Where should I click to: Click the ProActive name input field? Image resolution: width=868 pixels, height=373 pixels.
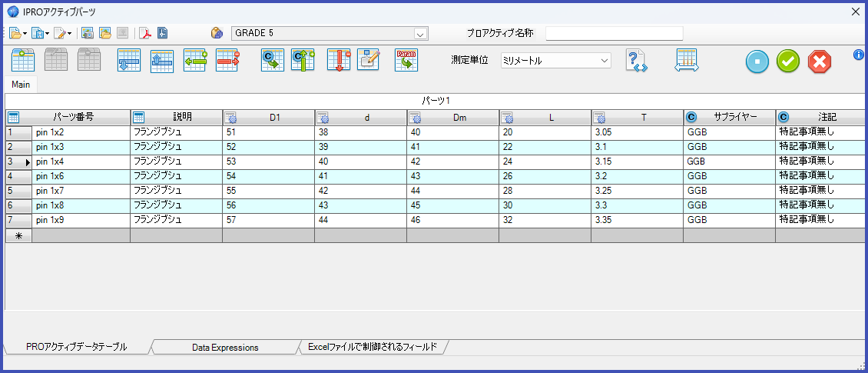coord(614,34)
